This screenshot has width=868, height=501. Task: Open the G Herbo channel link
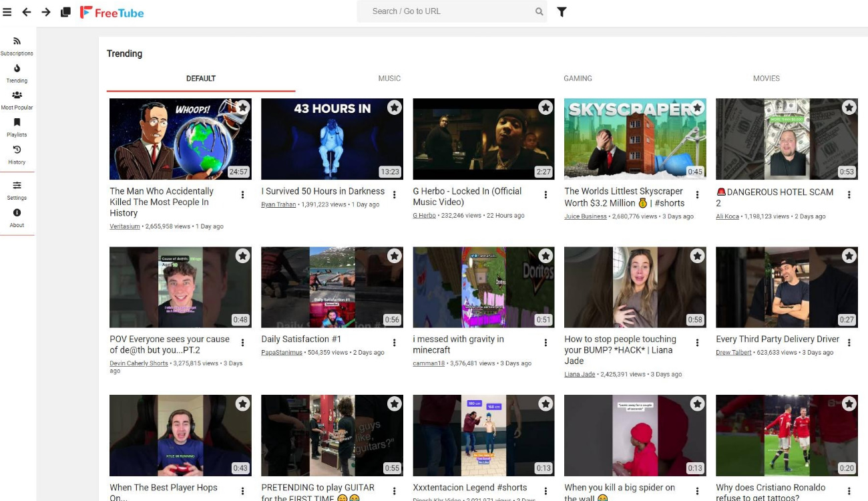tap(425, 216)
